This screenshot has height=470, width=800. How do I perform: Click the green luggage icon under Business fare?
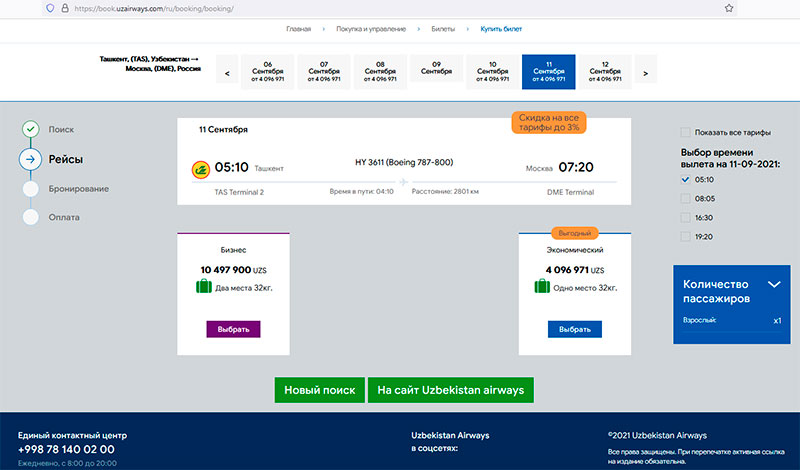point(204,287)
